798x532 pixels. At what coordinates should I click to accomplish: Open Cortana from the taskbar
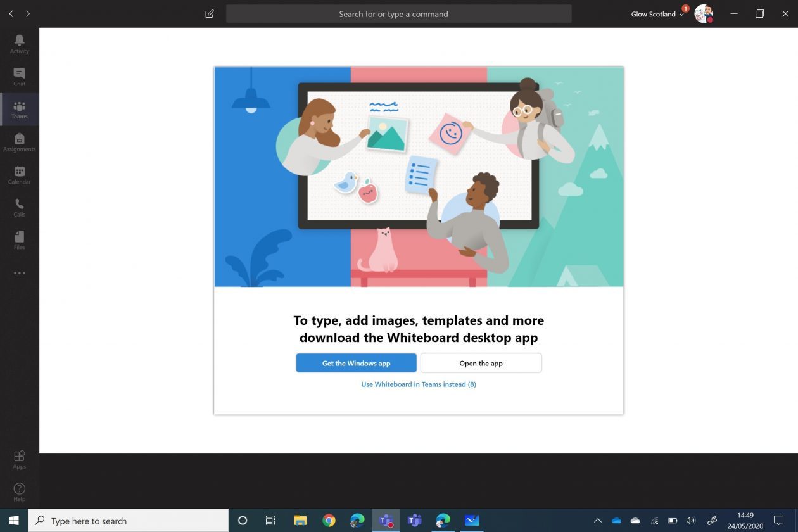click(x=242, y=521)
